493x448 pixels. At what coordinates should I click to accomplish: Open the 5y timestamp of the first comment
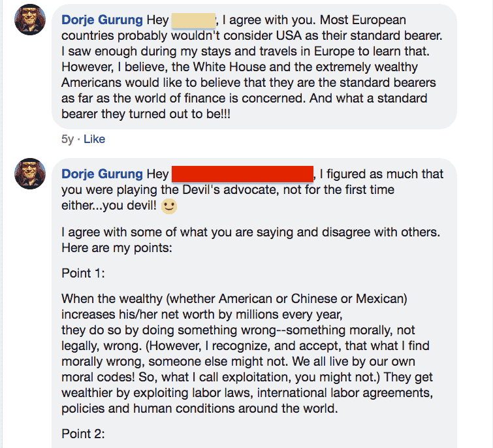click(x=68, y=139)
